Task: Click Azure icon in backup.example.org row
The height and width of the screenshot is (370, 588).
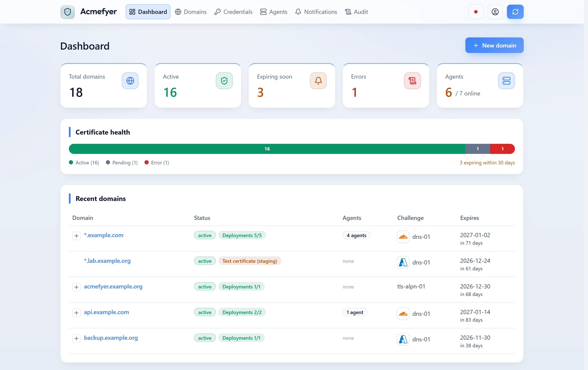Action: click(x=403, y=339)
